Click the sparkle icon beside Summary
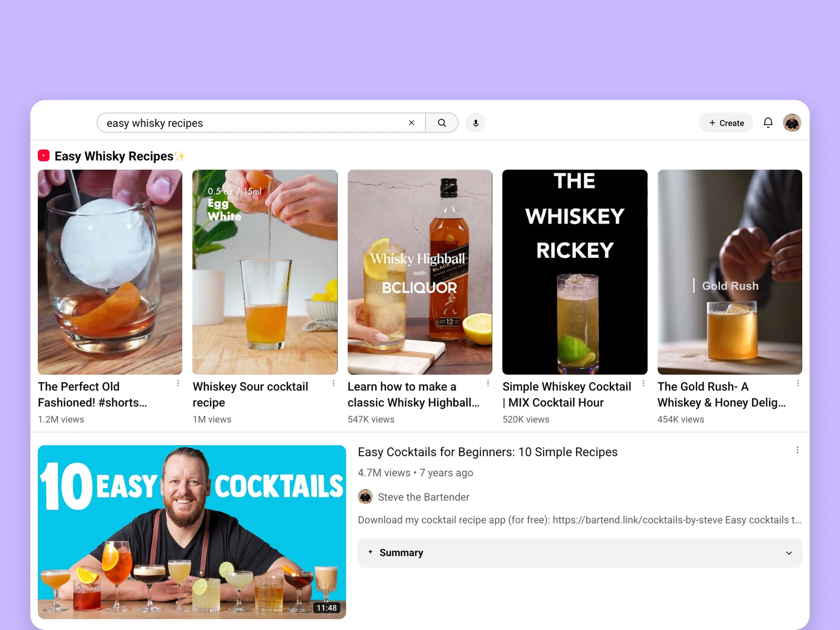Viewport: 840px width, 630px height. pyautogui.click(x=370, y=552)
